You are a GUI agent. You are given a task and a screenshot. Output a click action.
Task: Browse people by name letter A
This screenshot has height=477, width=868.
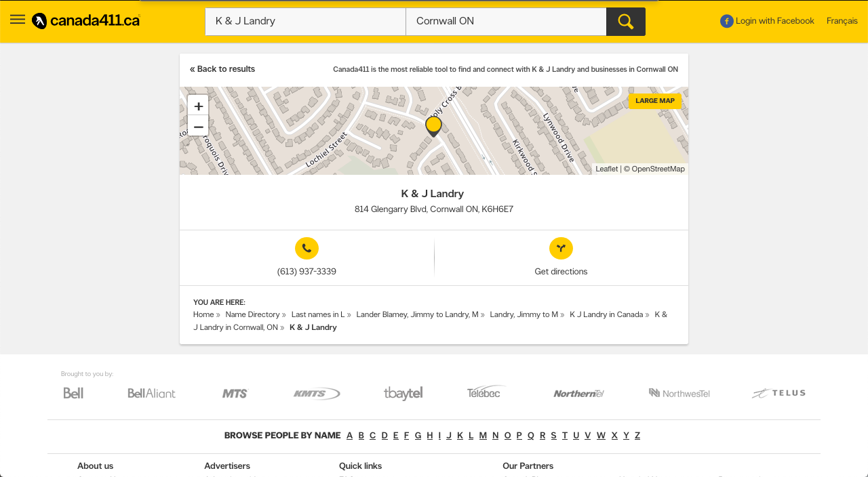tap(350, 436)
